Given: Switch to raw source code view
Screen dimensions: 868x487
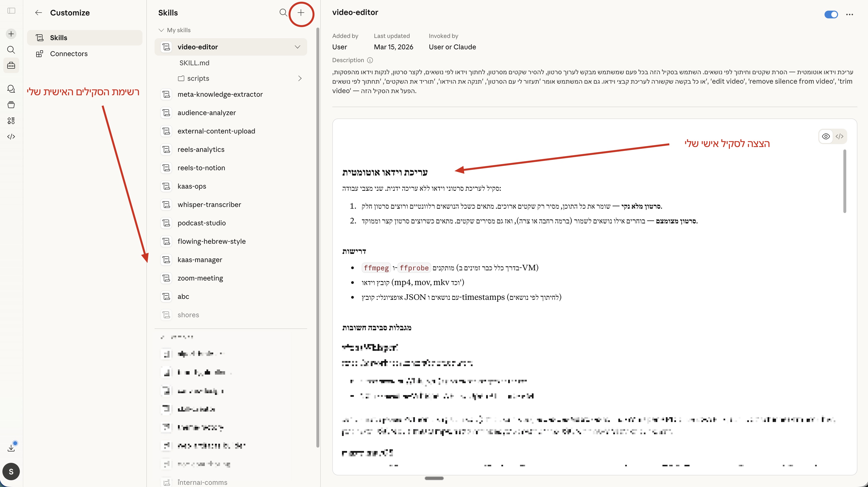Looking at the screenshot, I should pos(839,137).
